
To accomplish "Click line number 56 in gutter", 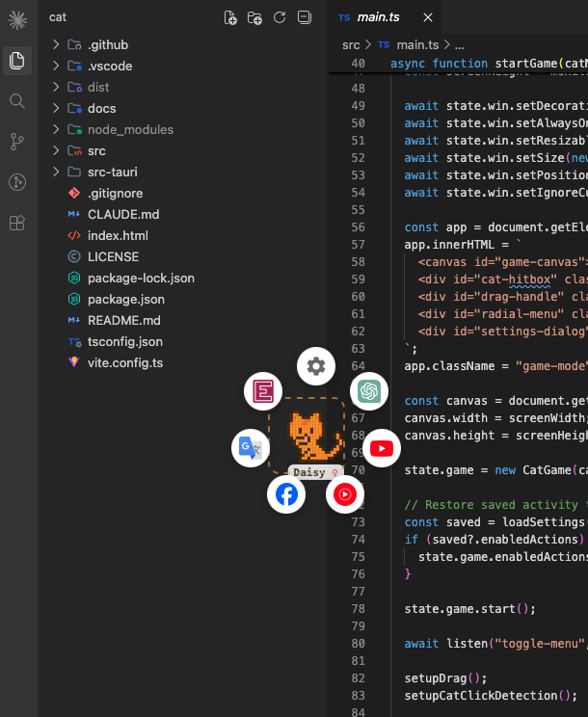I will tap(358, 227).
